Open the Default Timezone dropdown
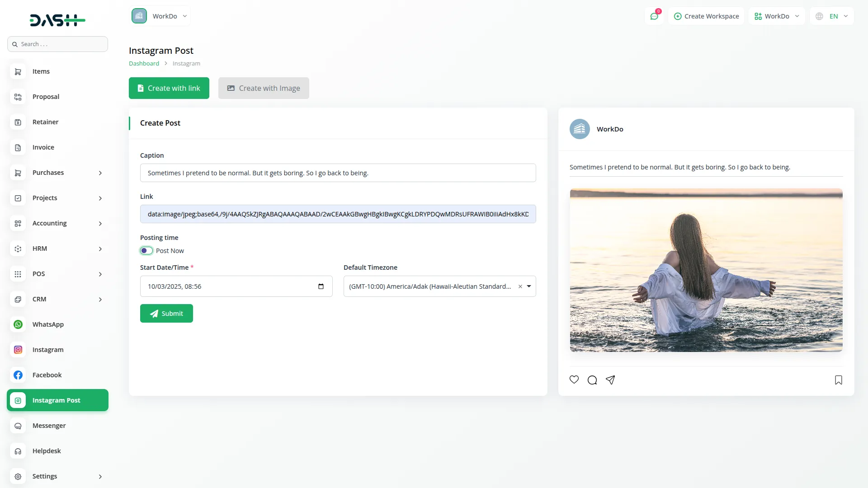The height and width of the screenshot is (488, 868). 529,286
